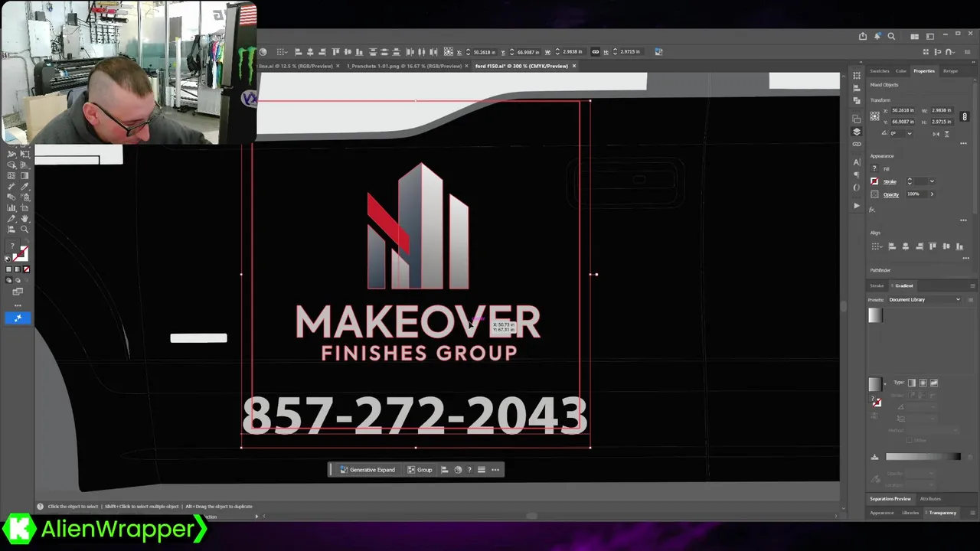This screenshot has height=551, width=980.
Task: Open more options in Align section
Action: pyautogui.click(x=965, y=258)
